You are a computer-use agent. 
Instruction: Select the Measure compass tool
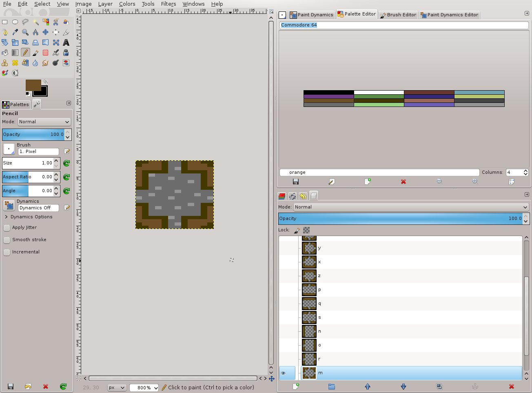(x=35, y=32)
